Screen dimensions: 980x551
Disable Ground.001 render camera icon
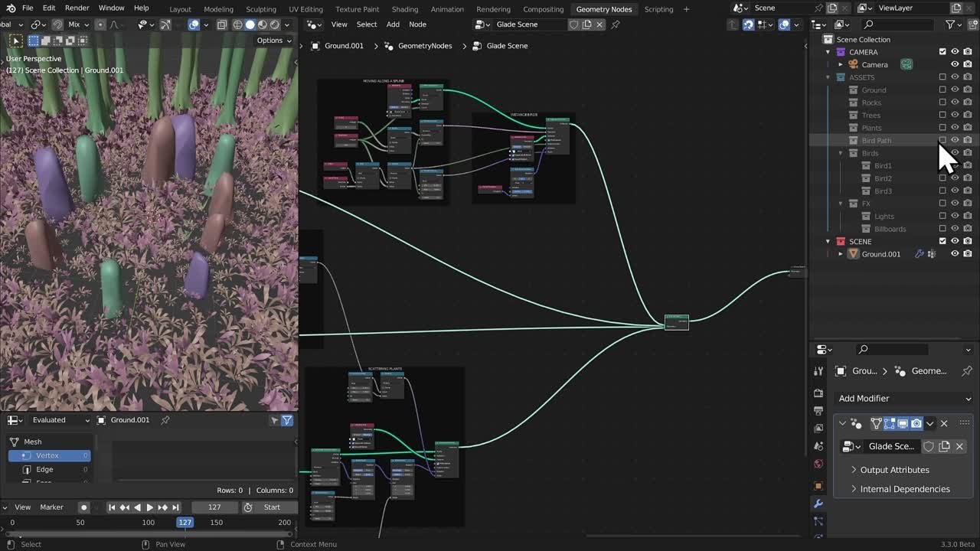(x=968, y=254)
